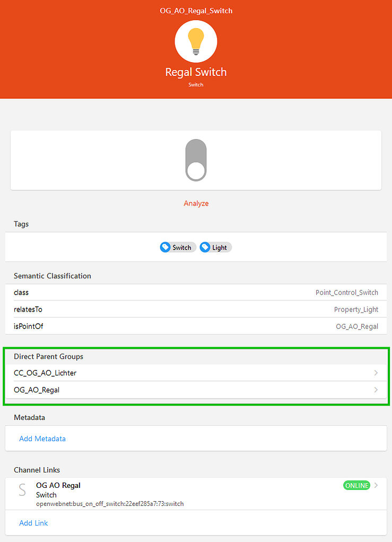Screen dimensions: 392x542
Task: Click the Analyze link
Action: point(196,203)
